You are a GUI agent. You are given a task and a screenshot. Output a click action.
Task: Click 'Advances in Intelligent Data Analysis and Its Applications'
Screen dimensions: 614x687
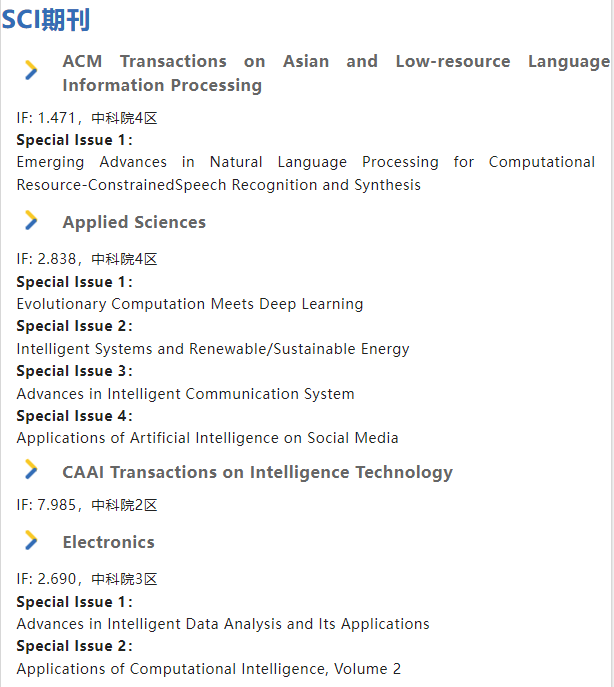[x=223, y=624]
